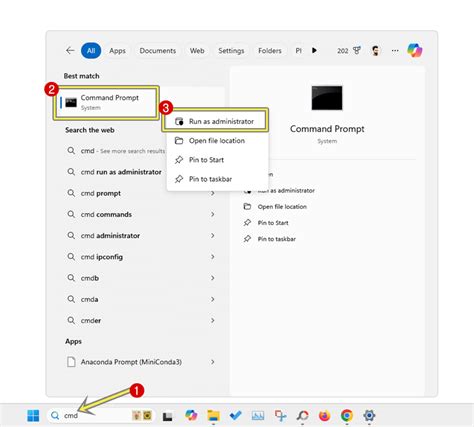The height and width of the screenshot is (427, 474).
Task: Open Copilot from the taskbar
Action: coord(191,415)
